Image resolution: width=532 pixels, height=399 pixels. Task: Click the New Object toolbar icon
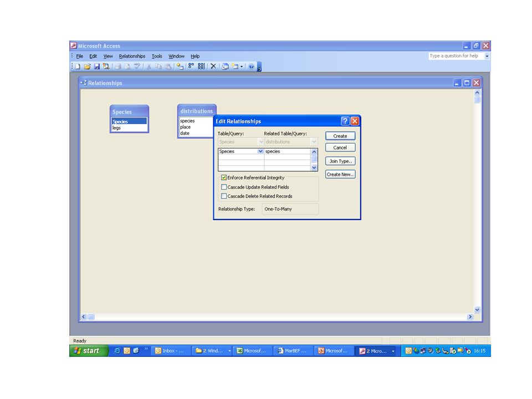coord(235,66)
